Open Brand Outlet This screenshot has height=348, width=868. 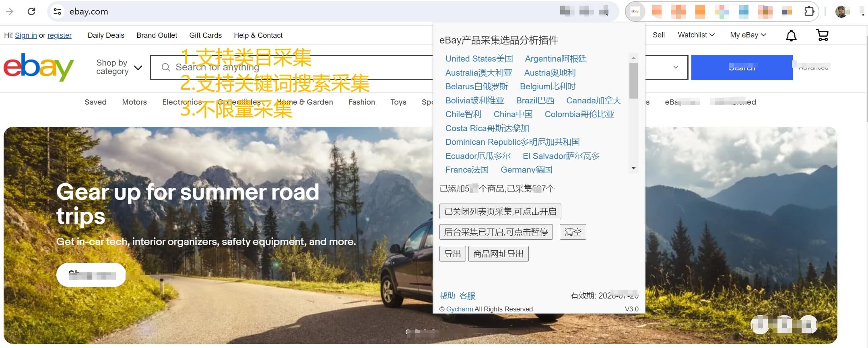pyautogui.click(x=157, y=35)
